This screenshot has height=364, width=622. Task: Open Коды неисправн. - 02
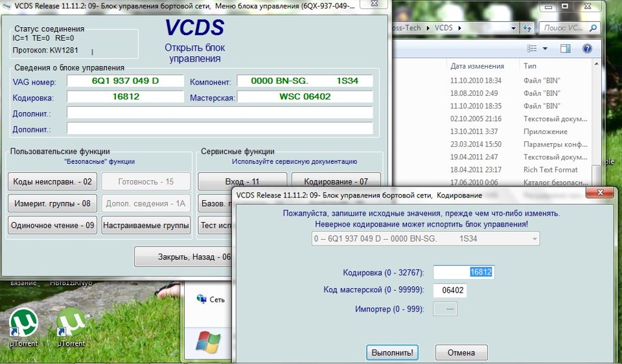(52, 181)
